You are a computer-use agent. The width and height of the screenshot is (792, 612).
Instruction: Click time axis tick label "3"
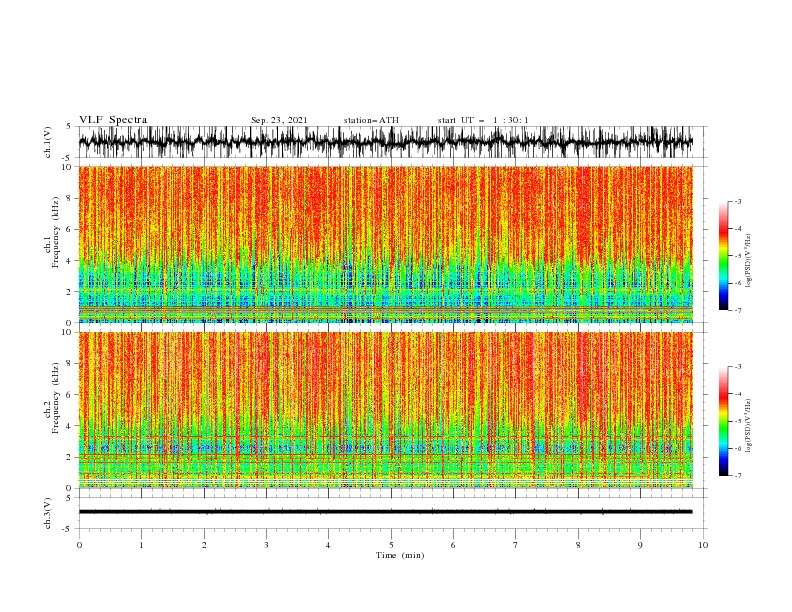pos(266,545)
